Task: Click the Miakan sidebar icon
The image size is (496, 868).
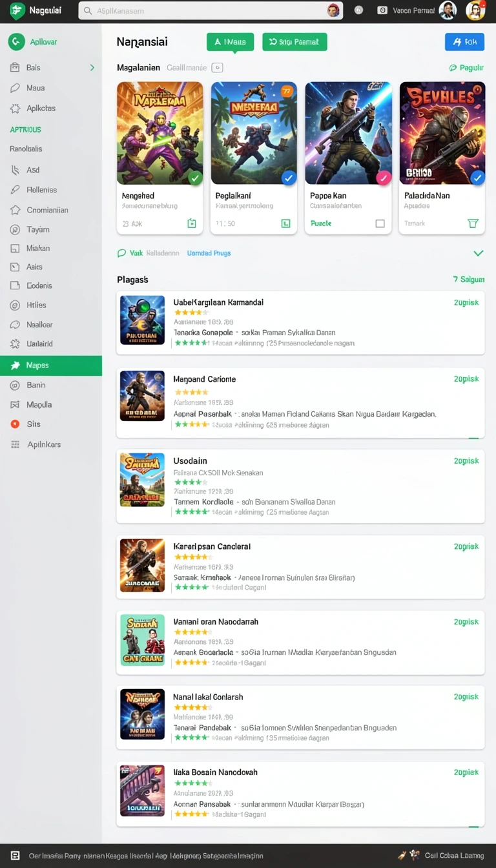Action: click(x=15, y=248)
